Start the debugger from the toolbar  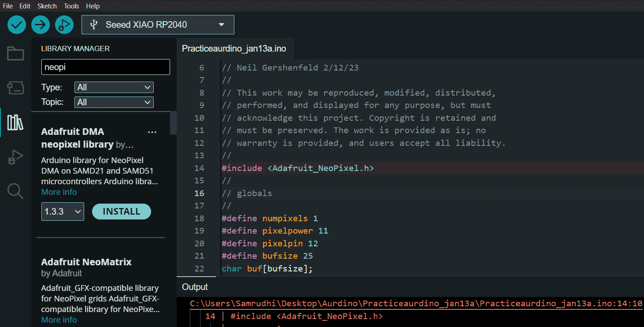coord(64,25)
